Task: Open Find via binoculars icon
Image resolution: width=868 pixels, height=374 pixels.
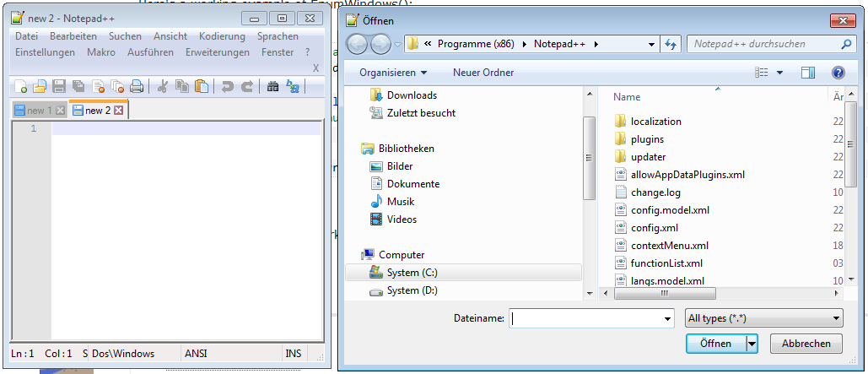Action: [x=272, y=86]
